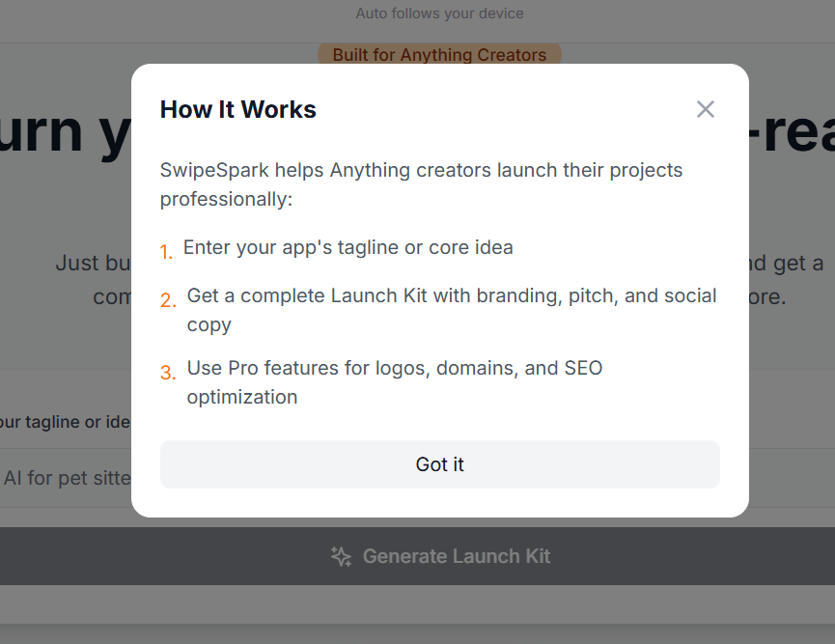Click the Built for Anything Creators badge
This screenshot has height=644, width=835.
[439, 54]
